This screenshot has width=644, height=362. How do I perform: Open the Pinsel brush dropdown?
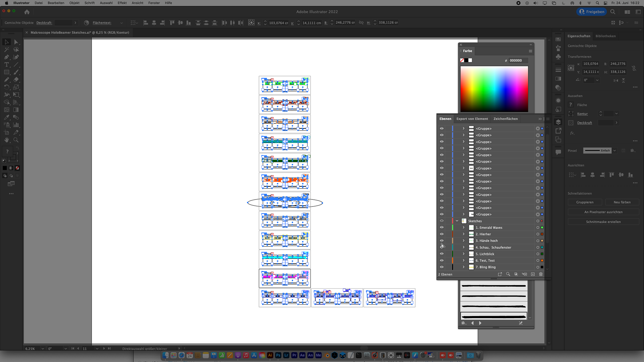614,150
